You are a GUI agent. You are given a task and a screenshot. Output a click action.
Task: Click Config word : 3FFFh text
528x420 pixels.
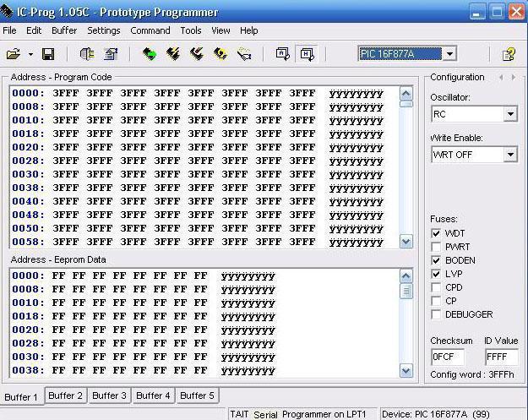pos(472,374)
